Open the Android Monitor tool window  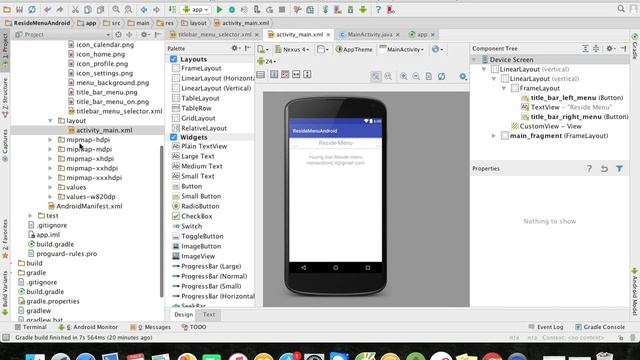pyautogui.click(x=88, y=327)
